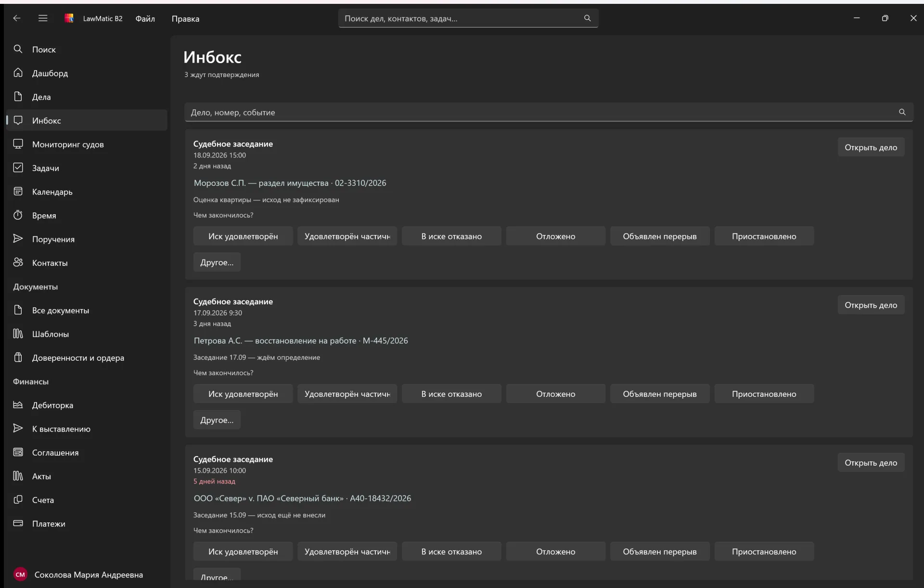This screenshot has height=588, width=924.
Task: Open Задачи checkmark icon
Action: pos(18,168)
